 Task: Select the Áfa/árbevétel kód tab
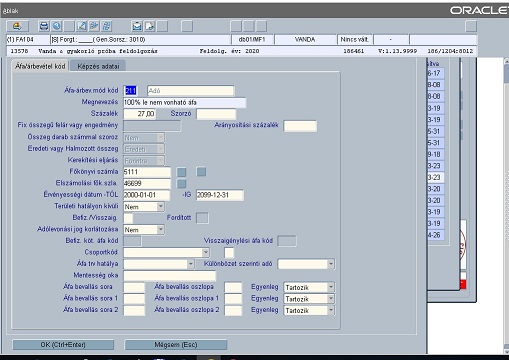[40, 66]
